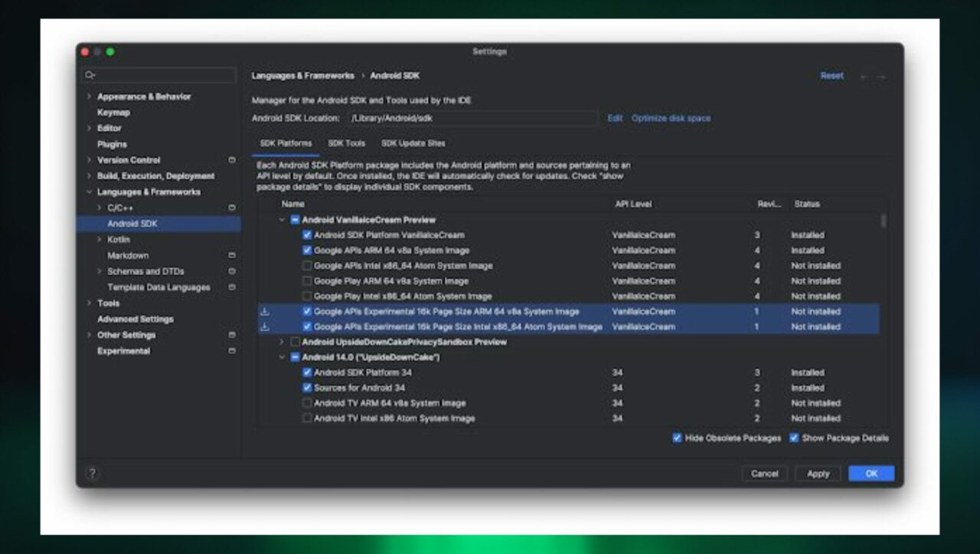Click the project-level icon next to Template Data Languages
This screenshot has width=980, height=554.
pos(232,287)
